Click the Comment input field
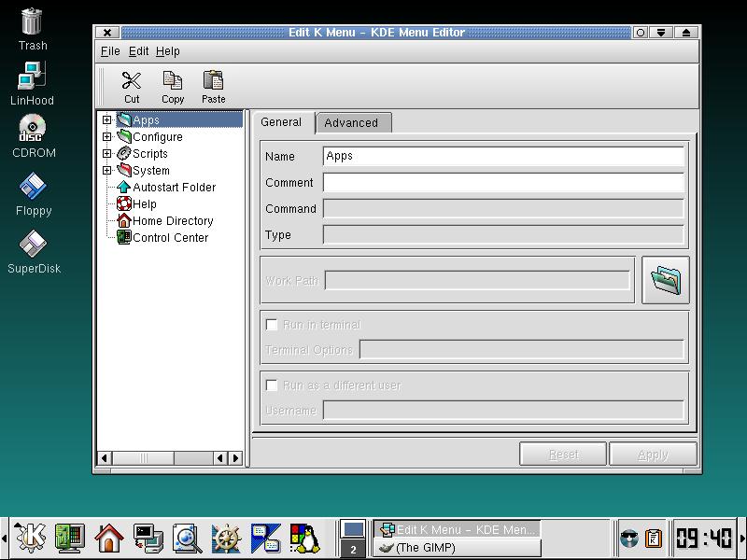Screen dimensions: 747x560 click(503, 183)
